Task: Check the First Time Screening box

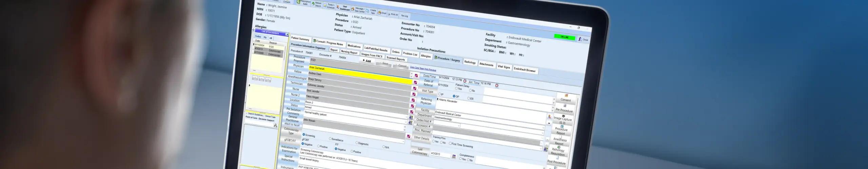Action: [x=450, y=143]
